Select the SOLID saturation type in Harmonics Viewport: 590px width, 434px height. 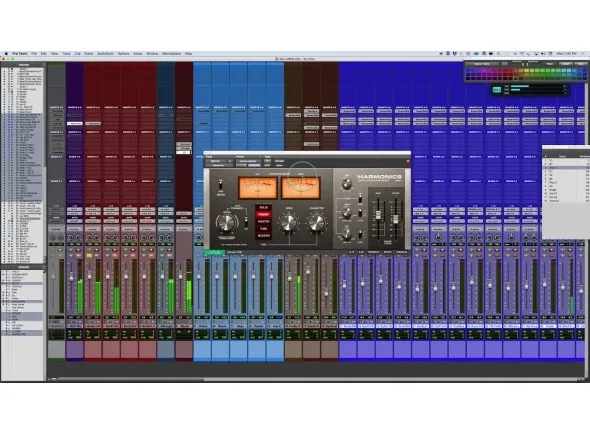pos(264,207)
